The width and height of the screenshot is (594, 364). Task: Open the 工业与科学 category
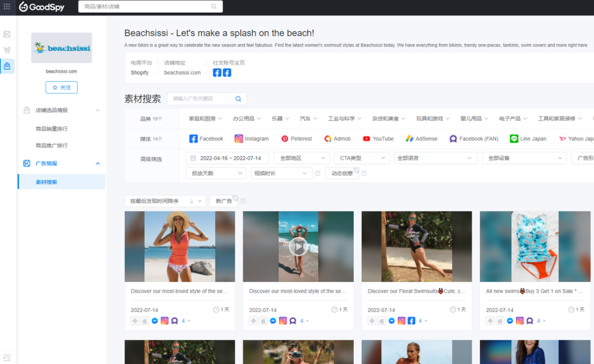click(345, 119)
